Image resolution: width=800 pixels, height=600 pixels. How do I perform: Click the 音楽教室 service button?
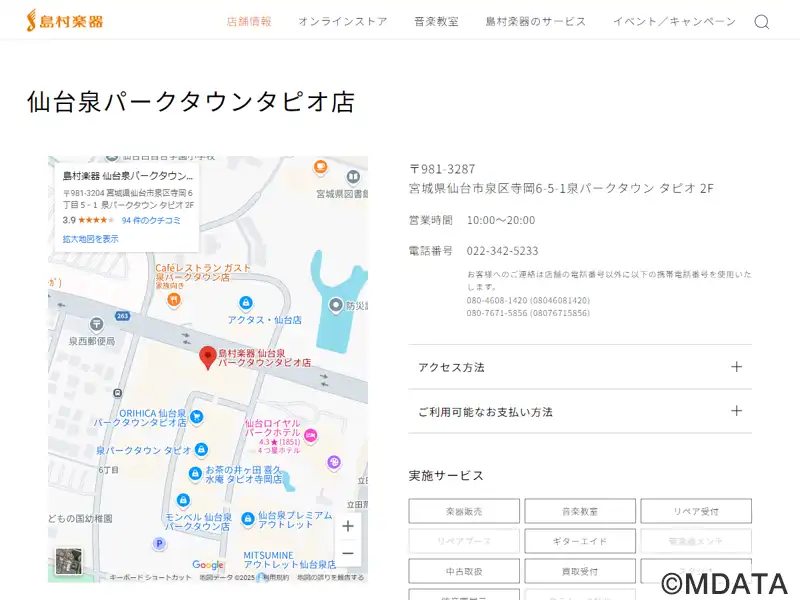coord(580,511)
